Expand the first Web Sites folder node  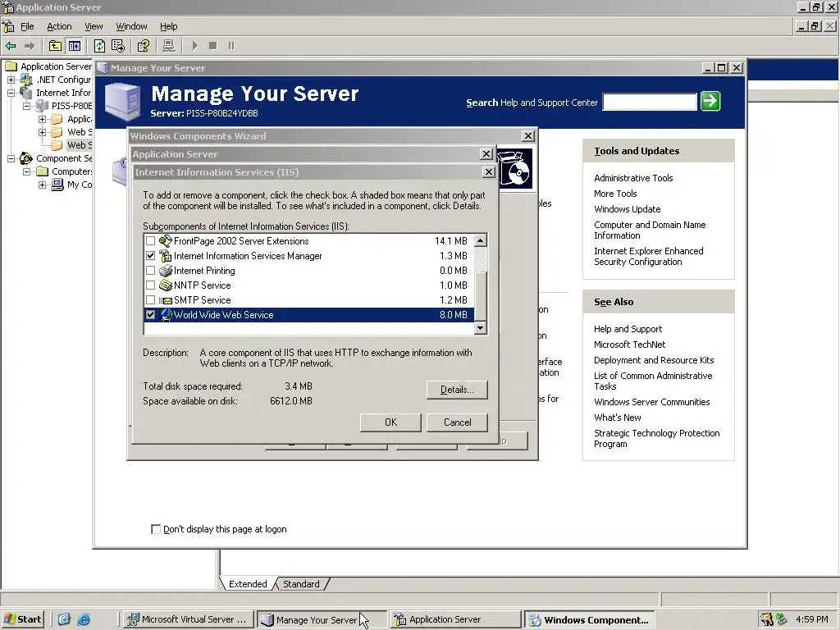(42, 132)
